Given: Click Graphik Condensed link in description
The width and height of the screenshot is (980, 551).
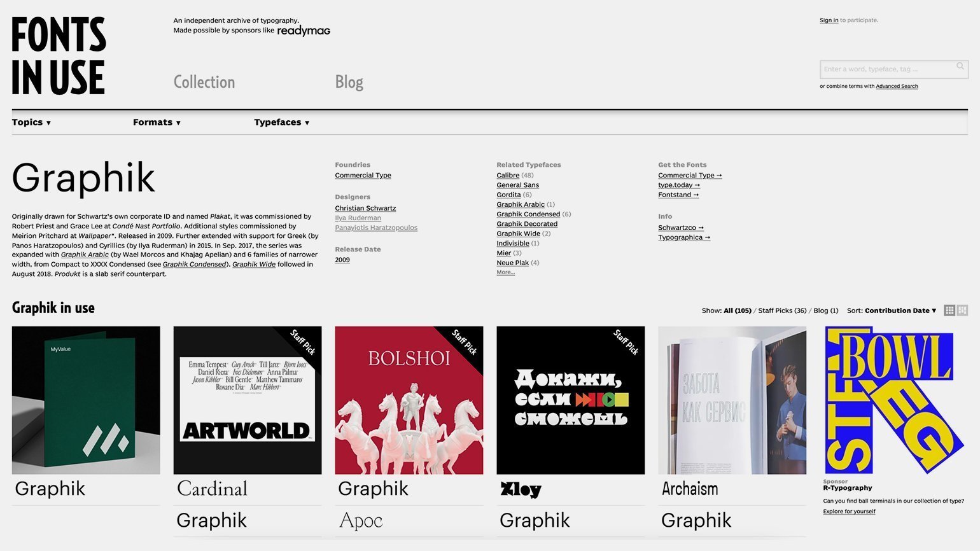Looking at the screenshot, I should [194, 264].
